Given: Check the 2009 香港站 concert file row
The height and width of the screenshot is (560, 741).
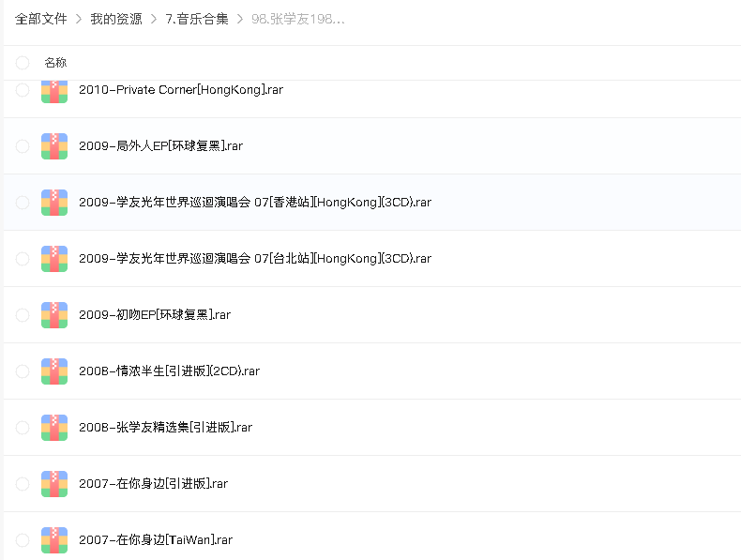Looking at the screenshot, I should [23, 203].
